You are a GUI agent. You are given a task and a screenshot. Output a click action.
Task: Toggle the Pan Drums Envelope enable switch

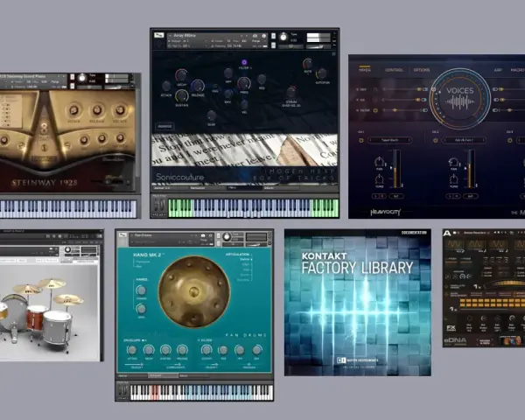[144, 340]
